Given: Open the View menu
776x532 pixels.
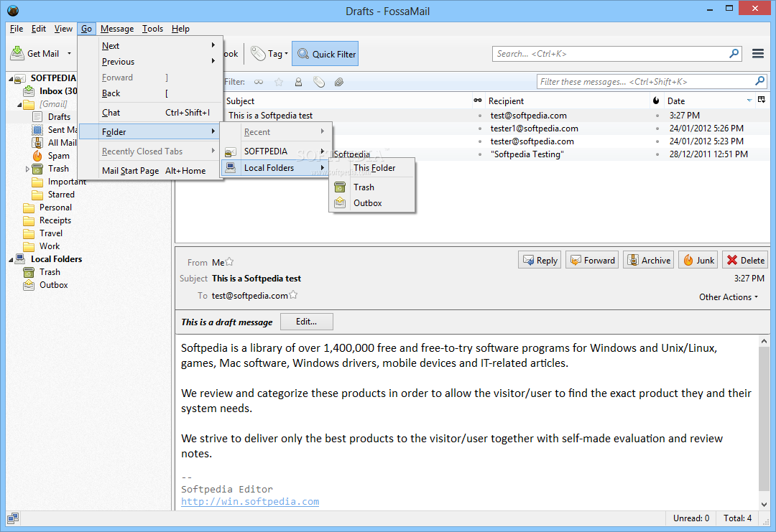Looking at the screenshot, I should click(63, 29).
